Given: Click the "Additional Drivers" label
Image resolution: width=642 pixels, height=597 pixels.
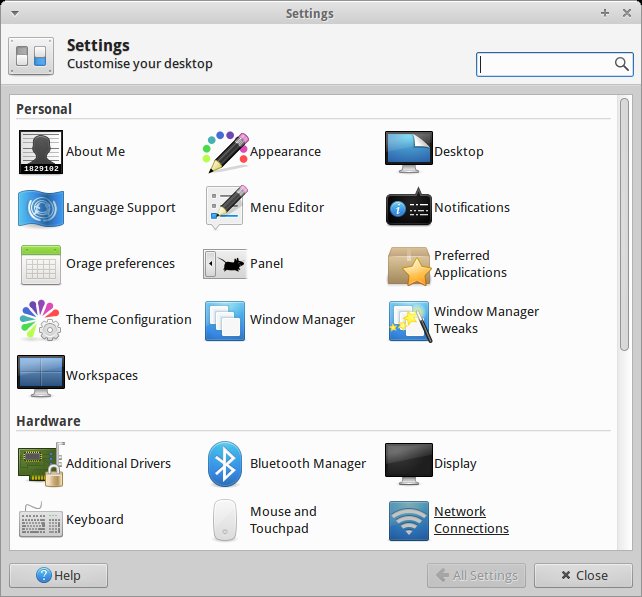Looking at the screenshot, I should coord(118,464).
